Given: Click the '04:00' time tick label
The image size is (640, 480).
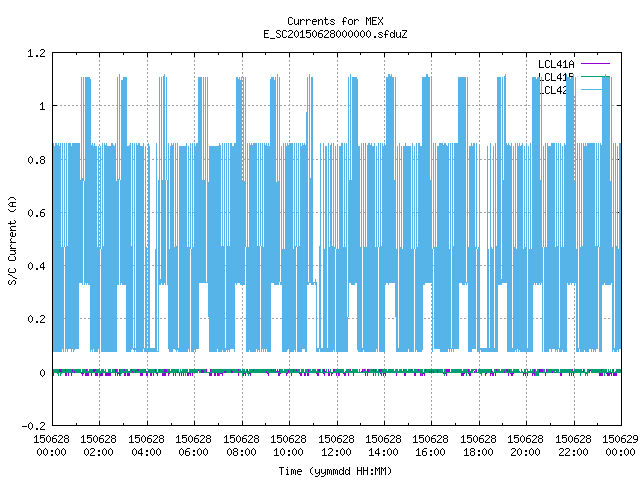Looking at the screenshot, I should (146, 452).
